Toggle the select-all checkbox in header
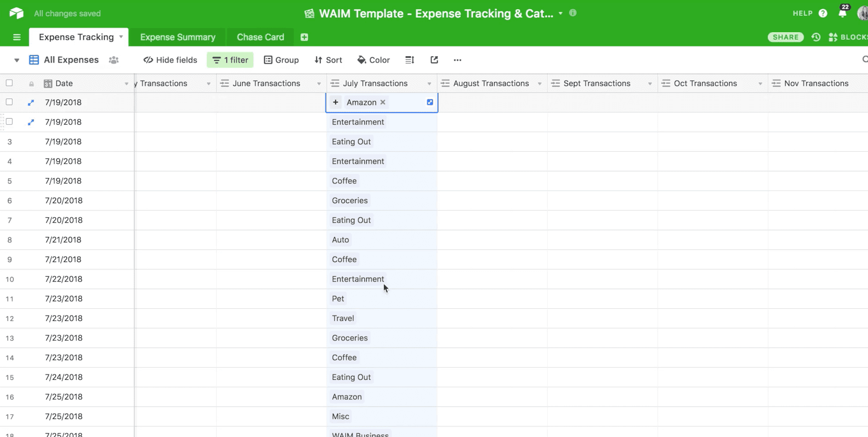 (x=9, y=83)
